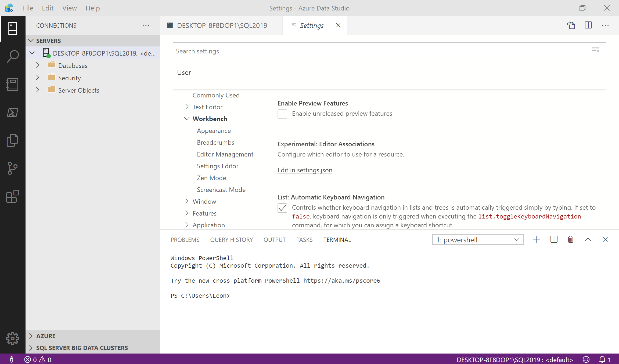Enable unreleased preview features checkbox
This screenshot has height=364, width=619.
(x=282, y=114)
